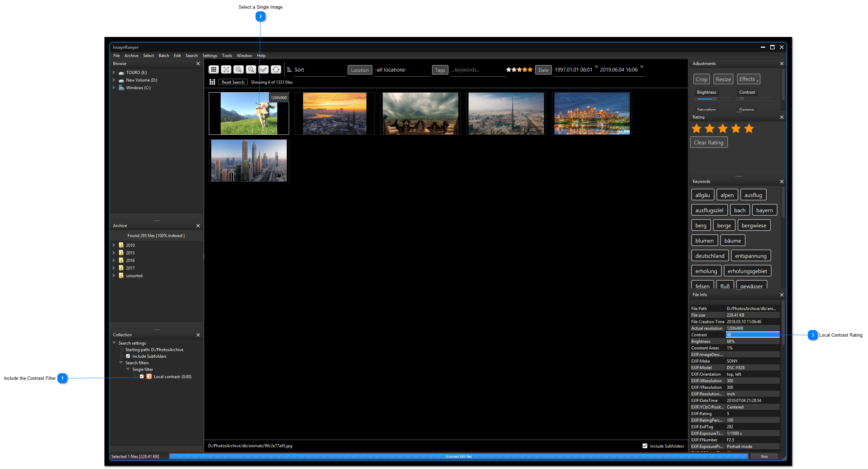This screenshot has width=868, height=469.
Task: Click the Reset Search button
Action: [x=233, y=82]
